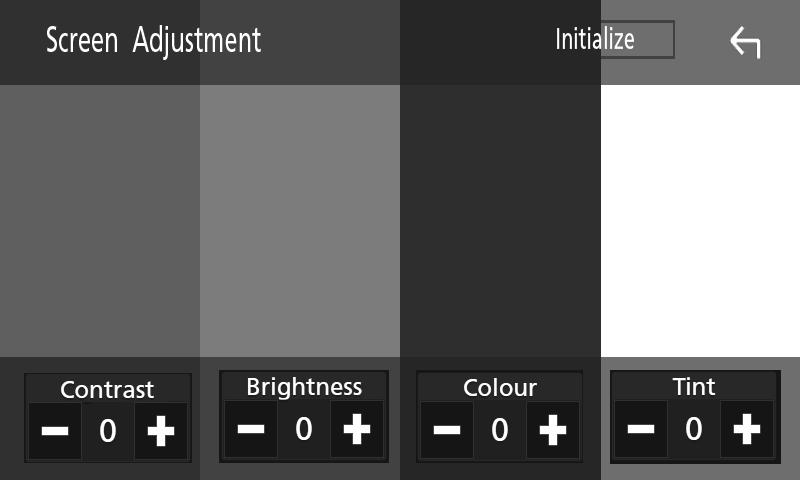Raise Brightness using the plus icon

click(x=357, y=429)
